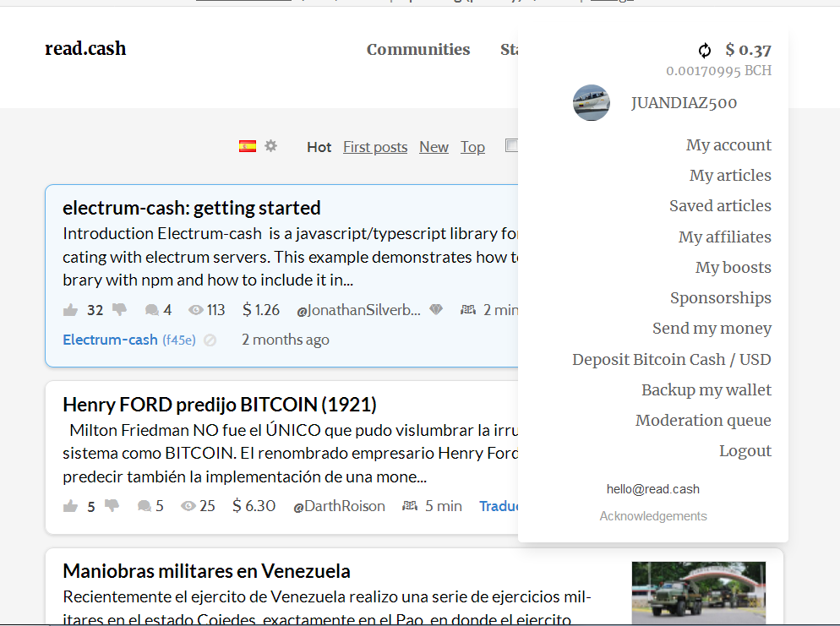The height and width of the screenshot is (626, 840).
Task: Choose Sponsorships in the user menu
Action: click(x=721, y=297)
